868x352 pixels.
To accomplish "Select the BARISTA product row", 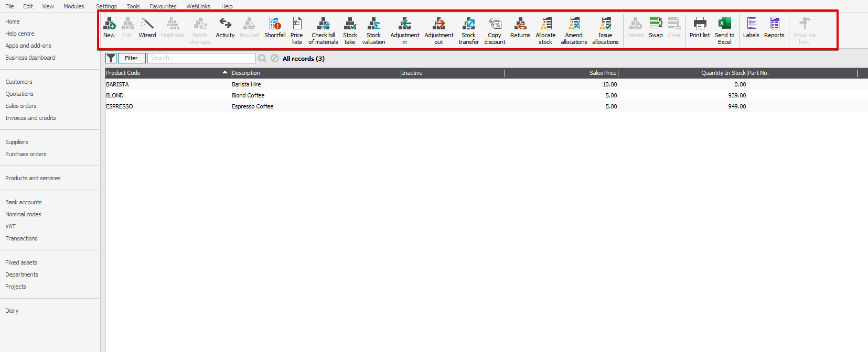I will point(486,84).
